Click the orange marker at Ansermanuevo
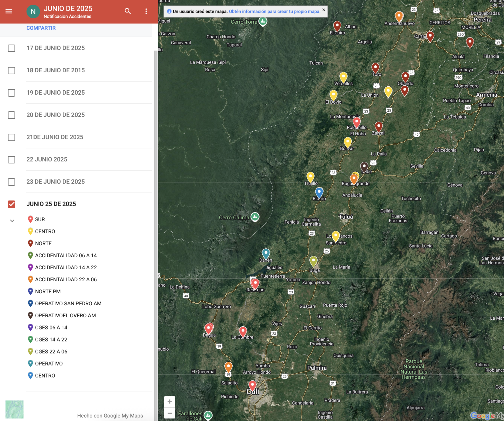504x421 pixels. [399, 16]
